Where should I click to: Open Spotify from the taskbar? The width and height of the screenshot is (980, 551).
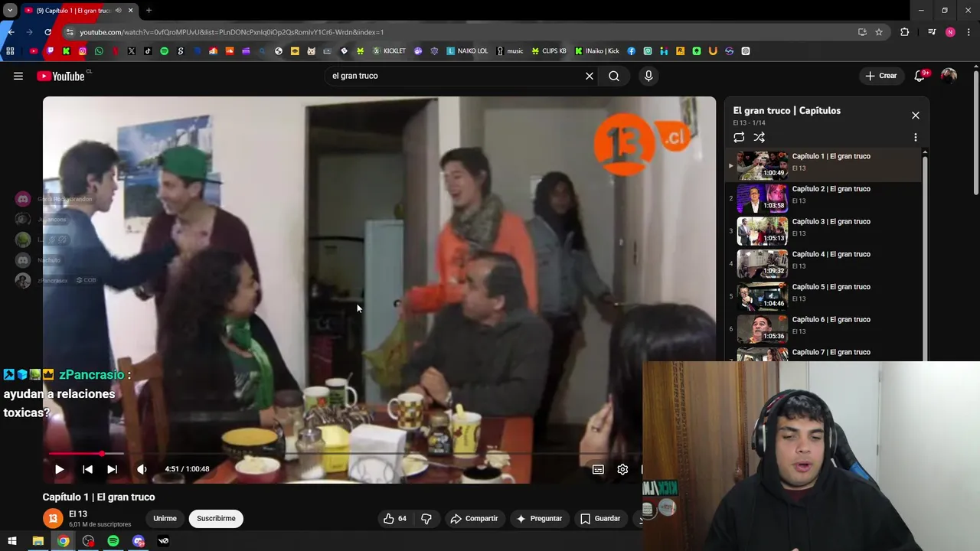pos(113,541)
